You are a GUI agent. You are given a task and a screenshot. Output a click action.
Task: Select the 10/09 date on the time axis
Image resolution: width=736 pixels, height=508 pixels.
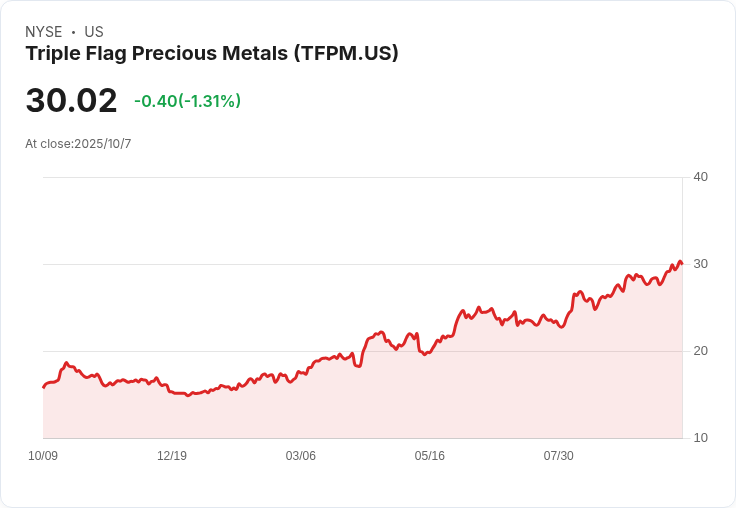tap(43, 456)
